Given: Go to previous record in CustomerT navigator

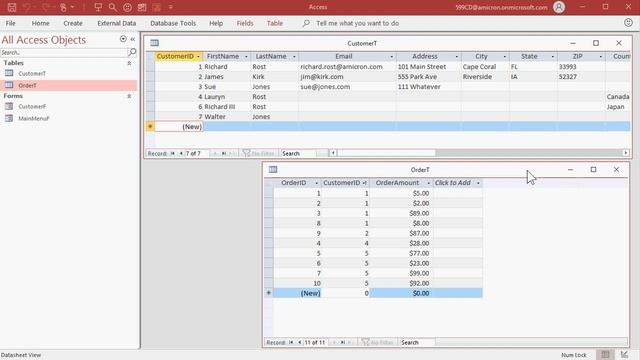Looking at the screenshot, I should pos(180,153).
